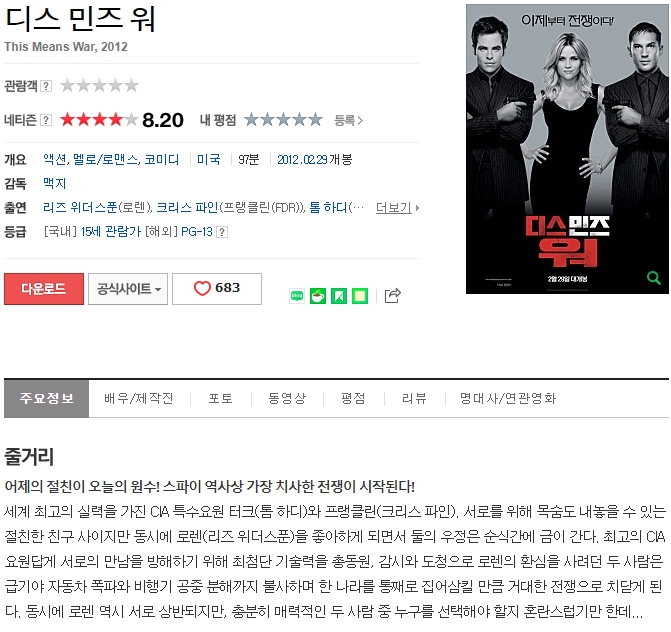Image resolution: width=671 pixels, height=632 pixels.
Task: Switch to the 배우/제작진 tab
Action: pos(139,398)
